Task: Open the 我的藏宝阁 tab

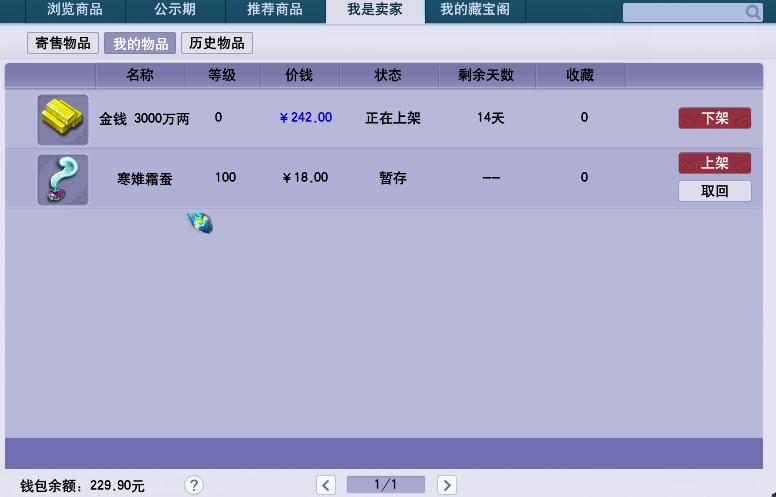Action: coord(475,10)
